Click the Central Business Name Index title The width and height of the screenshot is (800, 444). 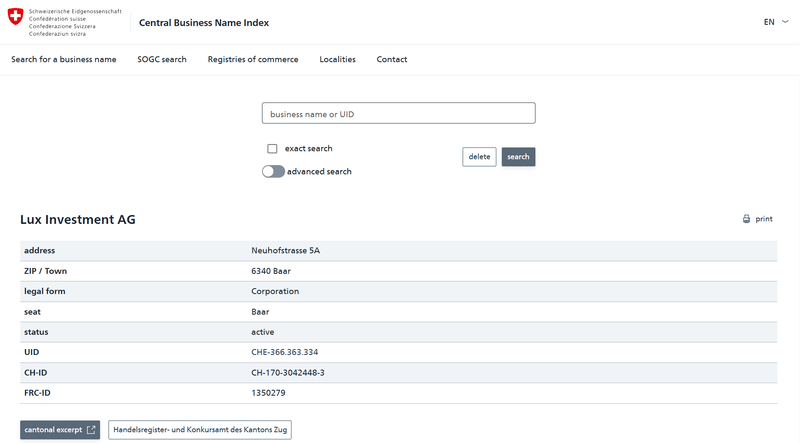tap(204, 22)
